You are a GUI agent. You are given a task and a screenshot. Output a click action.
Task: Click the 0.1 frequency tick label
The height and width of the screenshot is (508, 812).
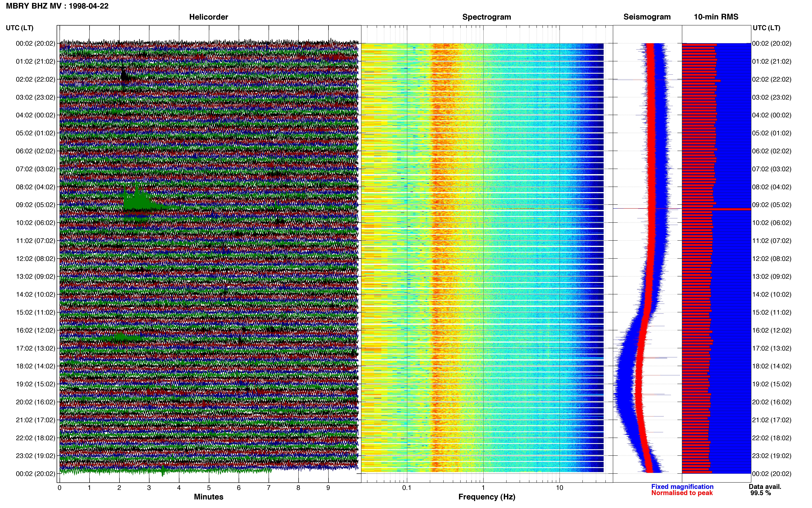(407, 488)
